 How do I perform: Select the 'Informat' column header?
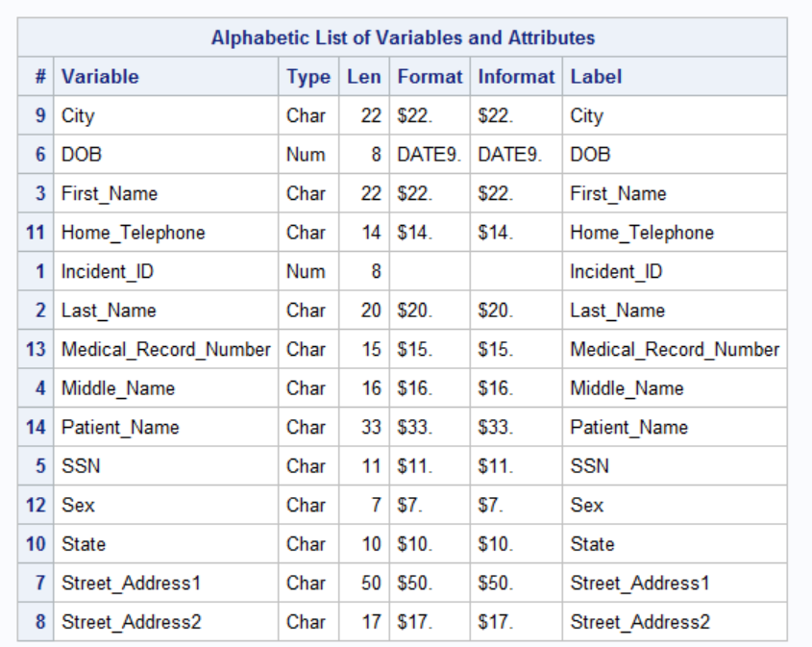click(516, 77)
